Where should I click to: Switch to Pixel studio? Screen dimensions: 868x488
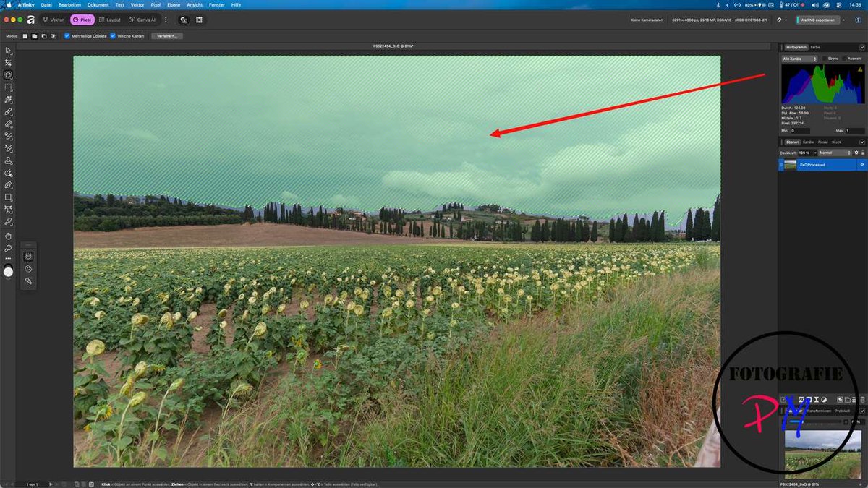coord(82,20)
